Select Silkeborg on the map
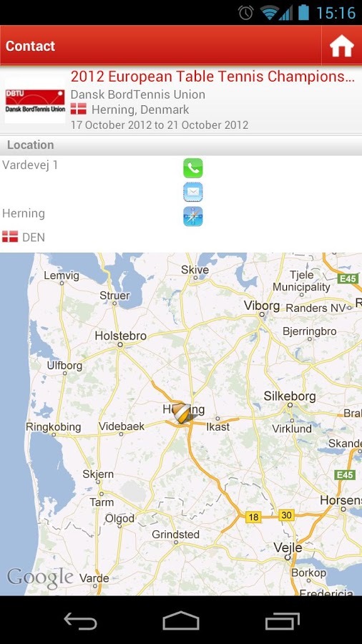Screen dimensions: 362x644 (290, 396)
